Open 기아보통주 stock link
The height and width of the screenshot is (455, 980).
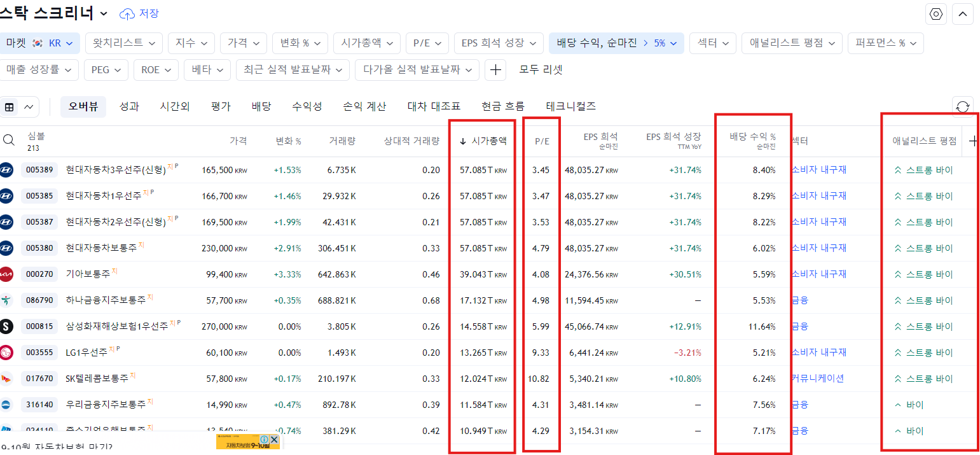(x=88, y=274)
